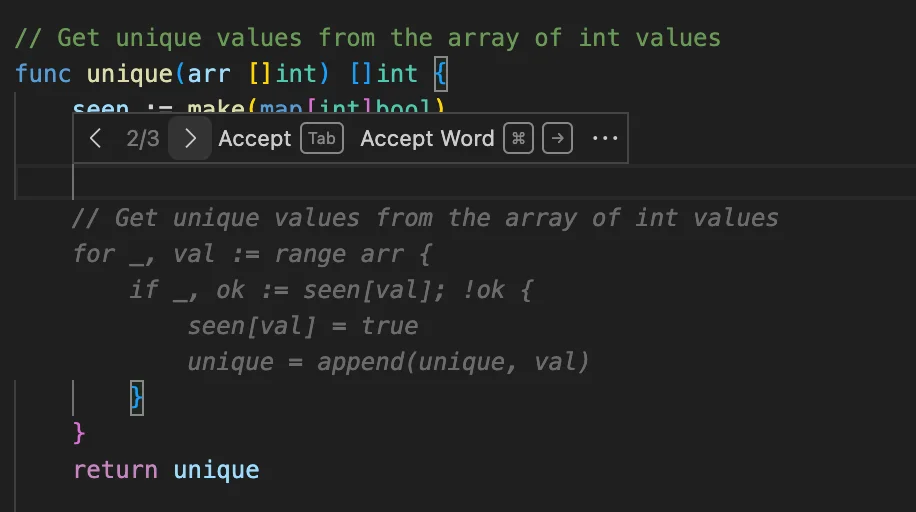Click the Command key symbol
This screenshot has height=512, width=916.
[x=518, y=139]
